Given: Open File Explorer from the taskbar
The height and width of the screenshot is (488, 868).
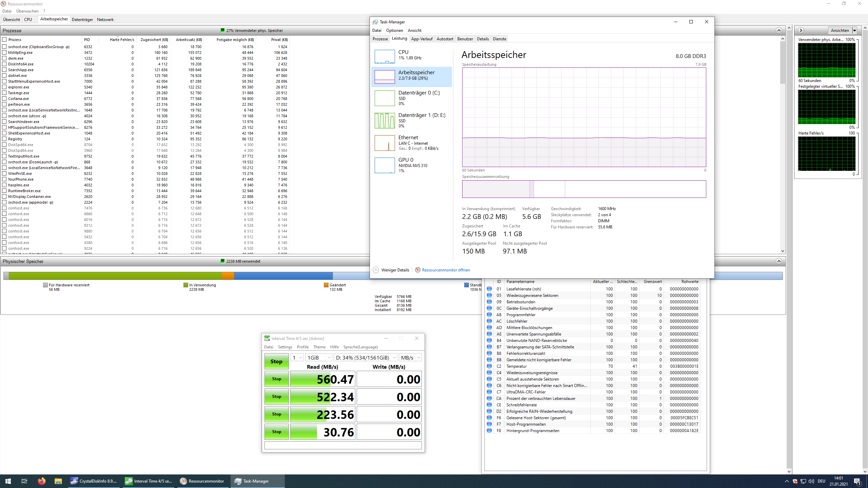Looking at the screenshot, I should pos(58,481).
